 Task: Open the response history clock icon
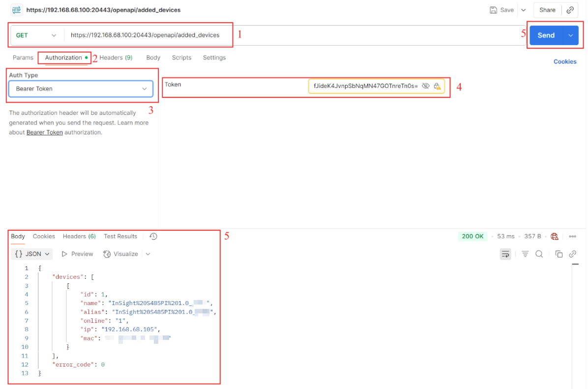[x=153, y=236]
